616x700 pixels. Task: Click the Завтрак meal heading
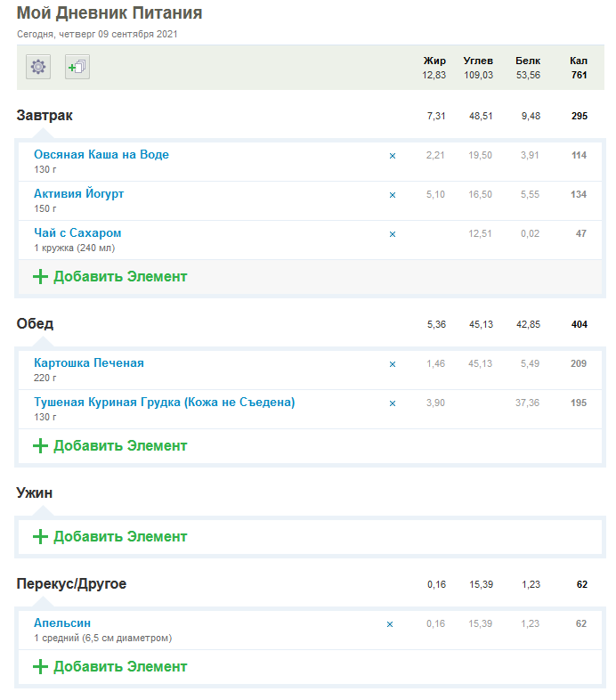[x=45, y=116]
